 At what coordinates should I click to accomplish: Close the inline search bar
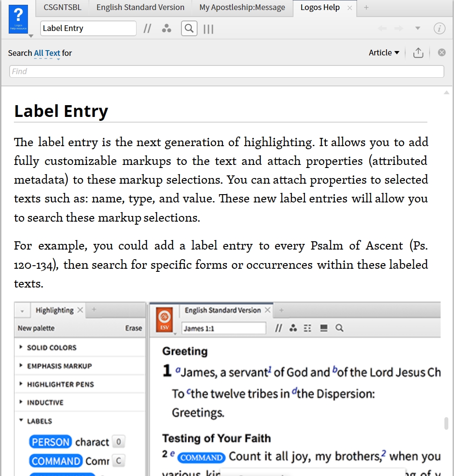click(441, 52)
